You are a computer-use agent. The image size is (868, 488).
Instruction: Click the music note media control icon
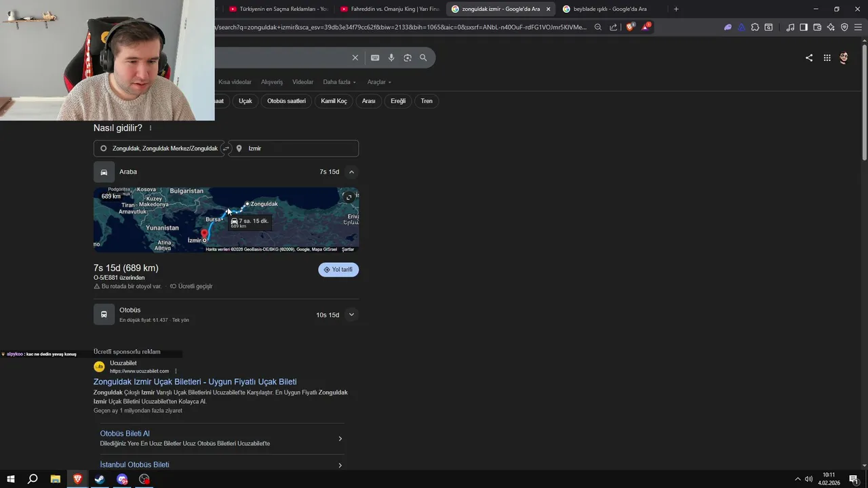(x=790, y=27)
